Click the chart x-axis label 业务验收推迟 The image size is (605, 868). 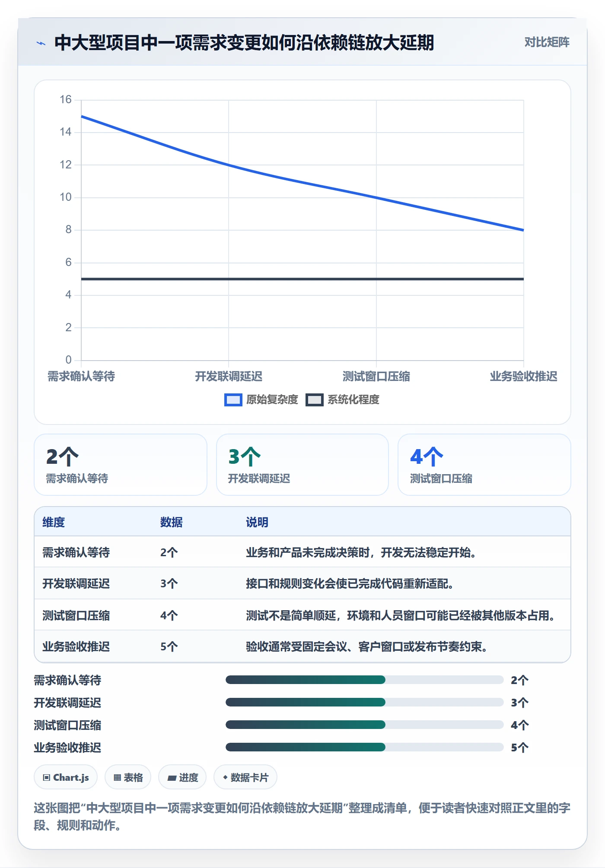[x=523, y=377]
